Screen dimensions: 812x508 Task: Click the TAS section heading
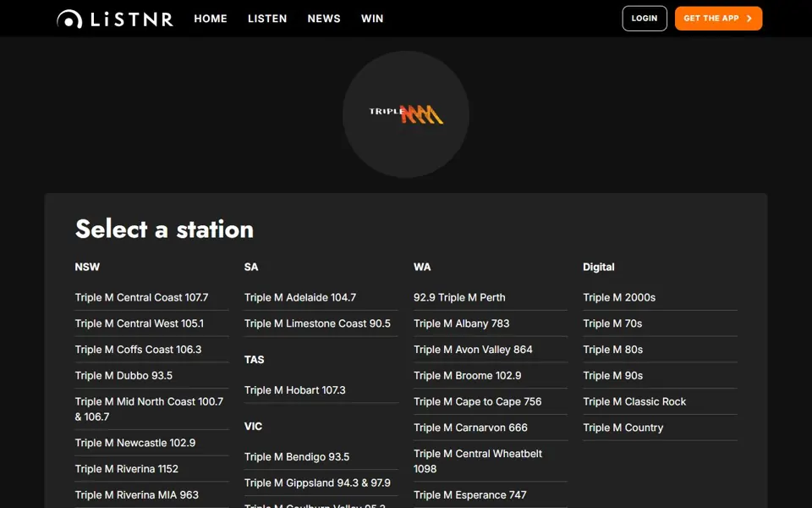point(254,359)
